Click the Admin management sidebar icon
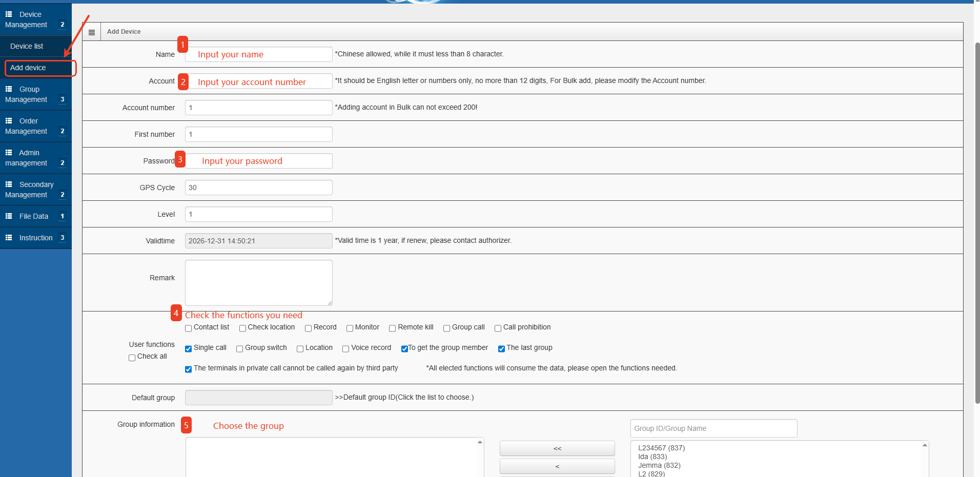The image size is (980, 477). [x=8, y=153]
